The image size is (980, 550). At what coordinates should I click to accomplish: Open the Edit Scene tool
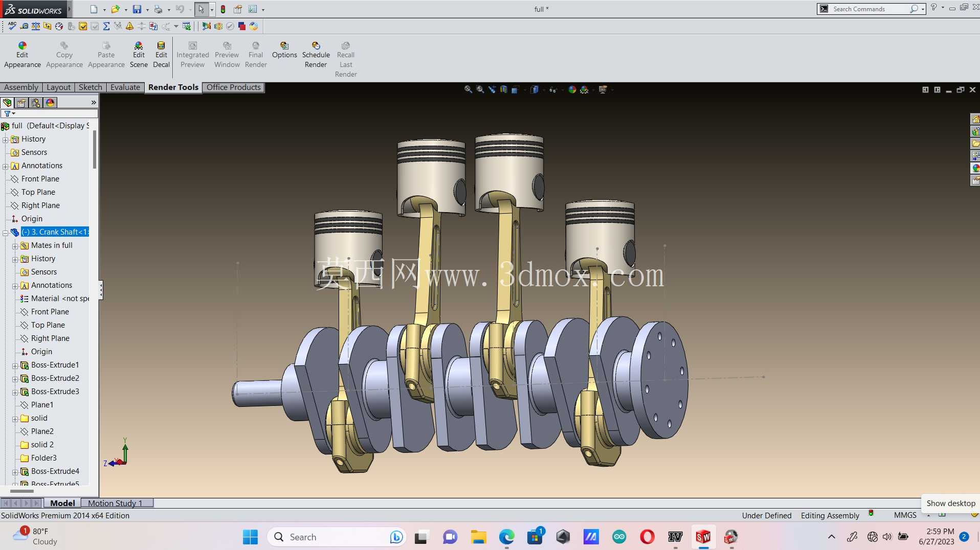pos(139,55)
